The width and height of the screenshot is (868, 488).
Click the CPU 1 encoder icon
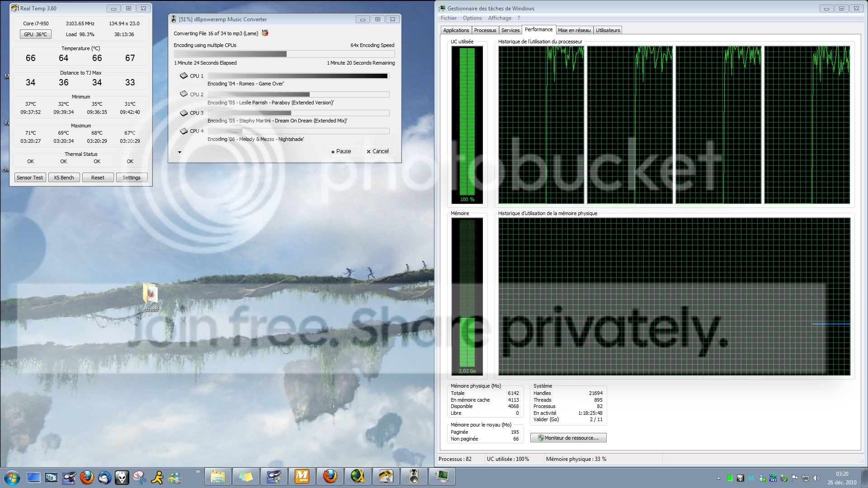184,76
